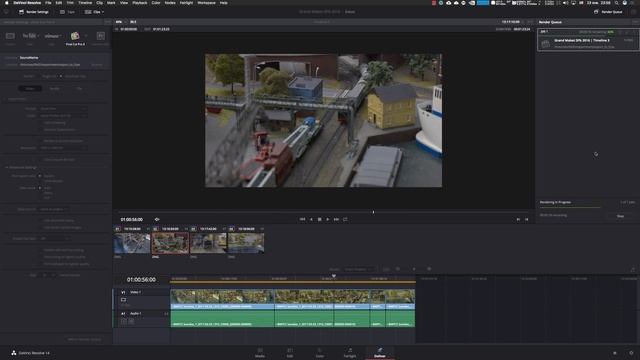The height and width of the screenshot is (360, 640).
Task: Select the Vimeo render preset
Action: [x=52, y=37]
